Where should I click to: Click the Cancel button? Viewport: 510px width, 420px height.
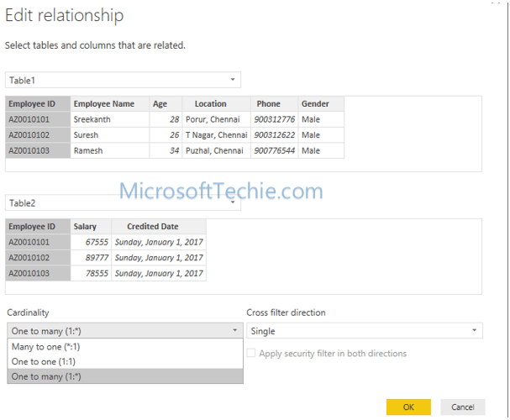click(462, 407)
